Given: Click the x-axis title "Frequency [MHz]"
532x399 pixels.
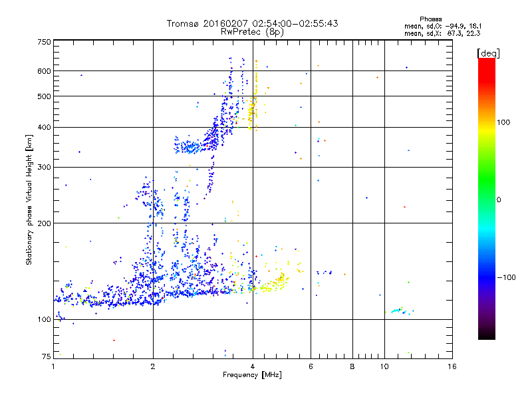Looking at the screenshot, I should pos(252,375).
